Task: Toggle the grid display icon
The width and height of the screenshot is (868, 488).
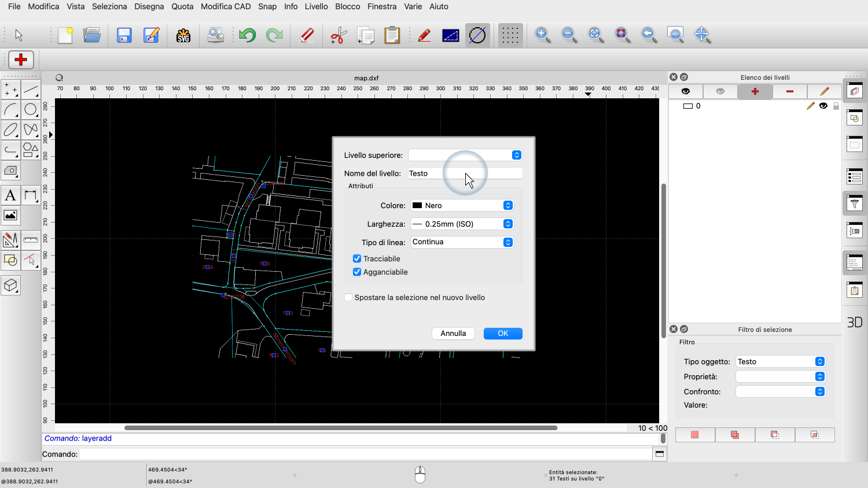Action: click(510, 36)
